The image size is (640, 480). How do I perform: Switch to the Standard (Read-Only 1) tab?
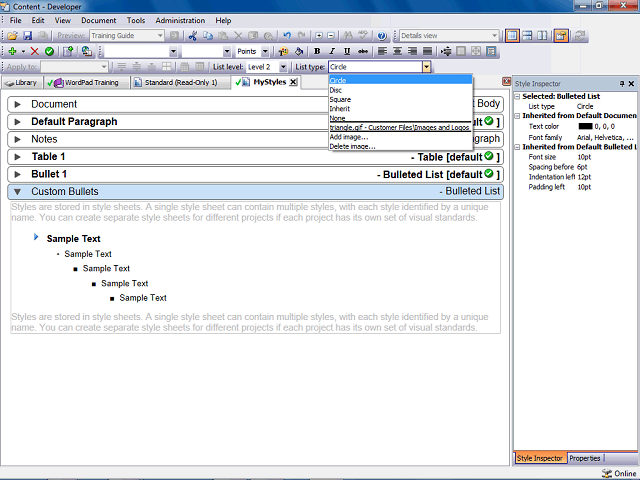pos(180,83)
